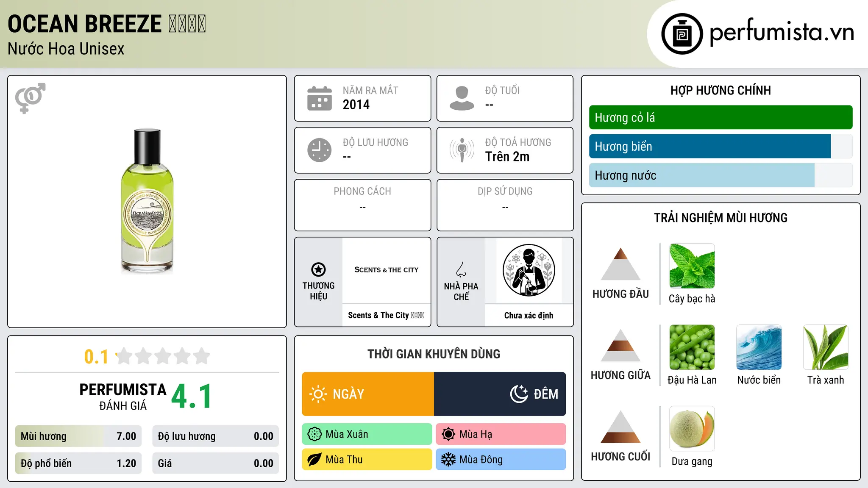
Task: Open the Dưa gang melon note image
Action: (692, 429)
